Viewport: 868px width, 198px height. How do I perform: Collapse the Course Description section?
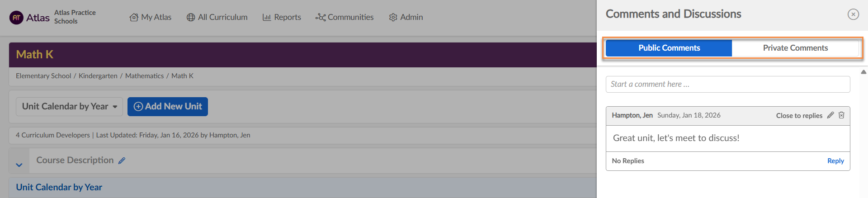[x=19, y=165]
